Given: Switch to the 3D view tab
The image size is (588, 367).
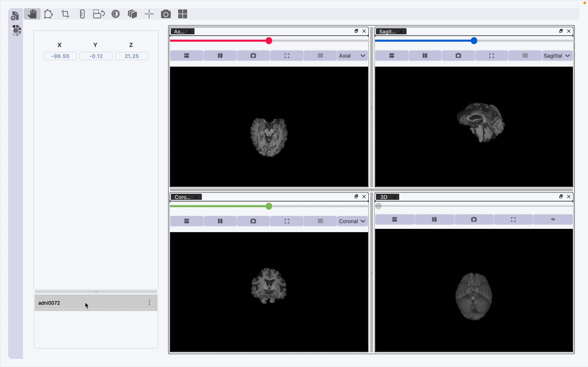Looking at the screenshot, I should tap(384, 197).
